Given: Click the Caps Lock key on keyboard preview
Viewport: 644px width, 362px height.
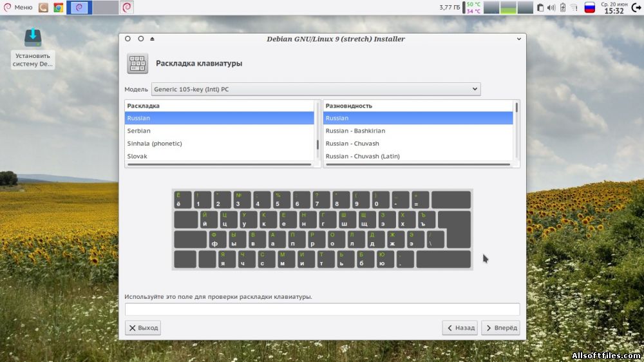Looking at the screenshot, I should [190, 239].
